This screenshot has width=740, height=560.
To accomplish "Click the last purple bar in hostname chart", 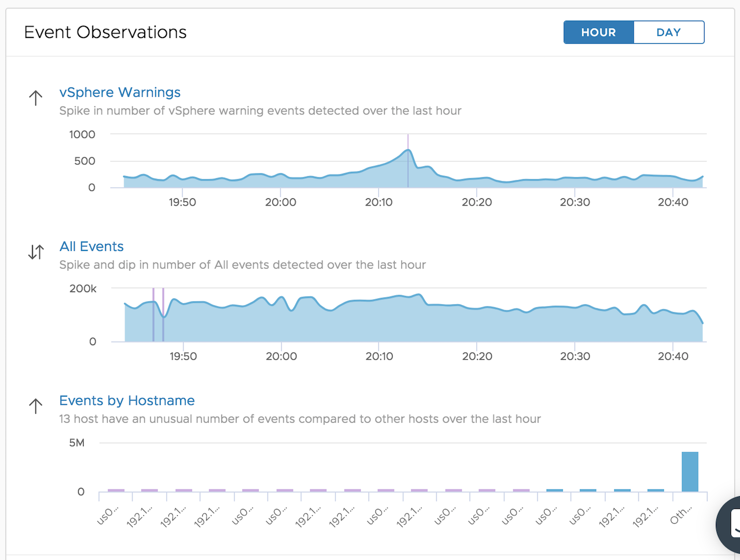I will click(521, 490).
